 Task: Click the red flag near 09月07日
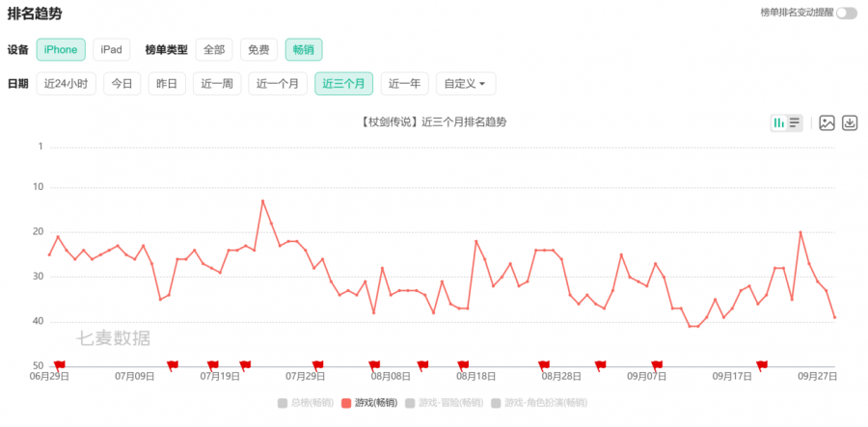point(657,364)
